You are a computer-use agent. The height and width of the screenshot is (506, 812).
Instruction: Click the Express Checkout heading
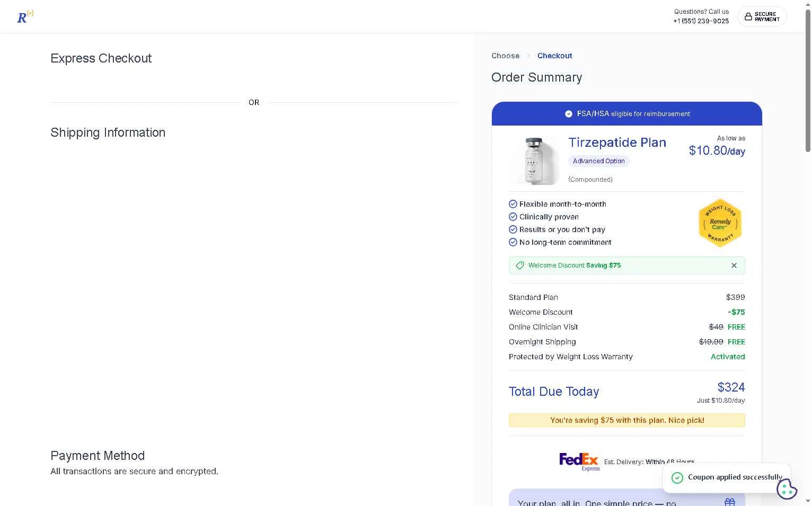101,58
